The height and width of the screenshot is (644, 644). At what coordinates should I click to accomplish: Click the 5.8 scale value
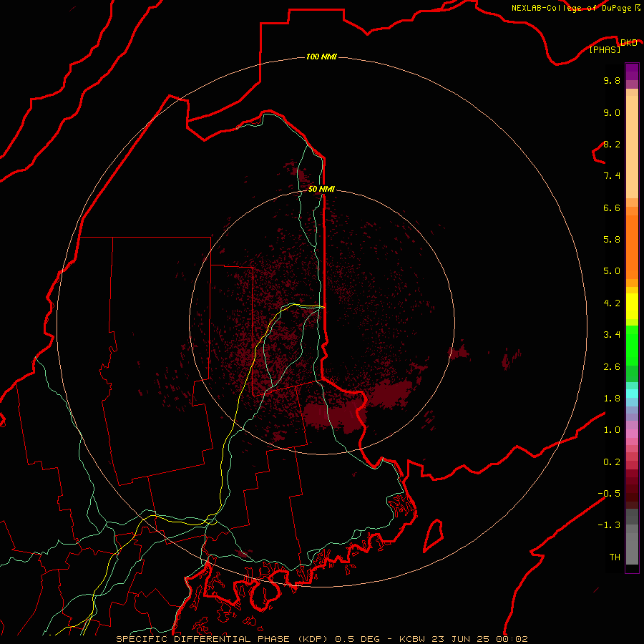coord(612,239)
